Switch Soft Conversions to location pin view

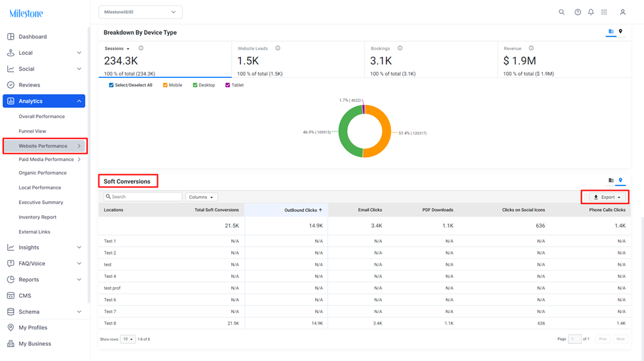[620, 180]
